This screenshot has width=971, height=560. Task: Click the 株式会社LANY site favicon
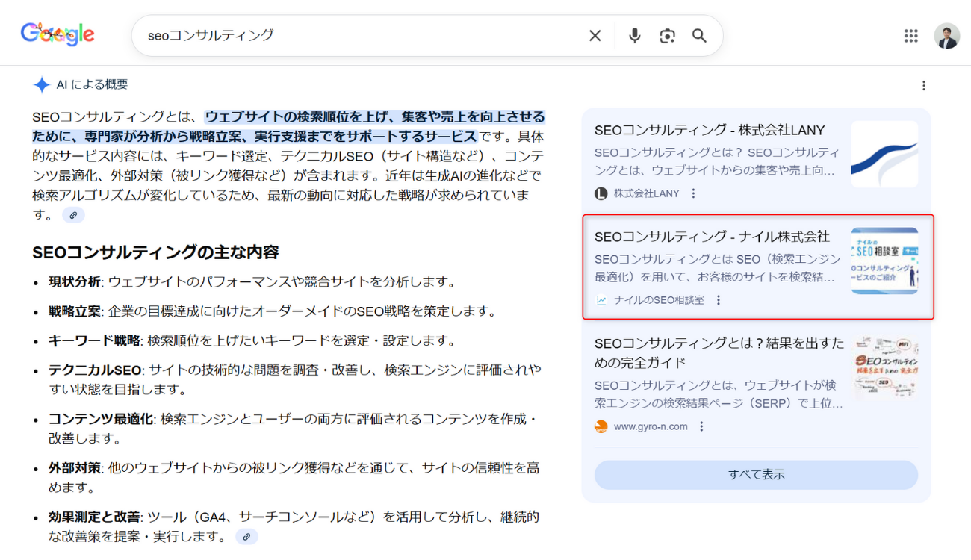tap(600, 193)
